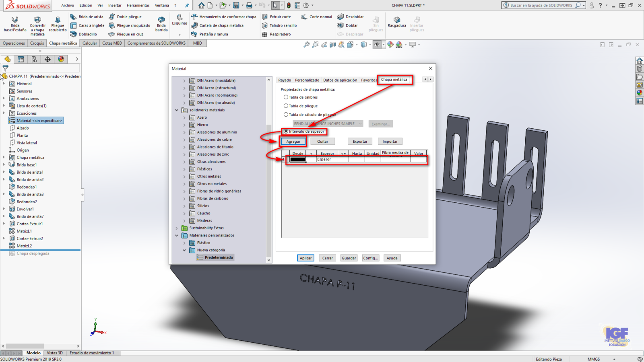
Task: Open the appearance color sphere tab
Action: [x=61, y=59]
